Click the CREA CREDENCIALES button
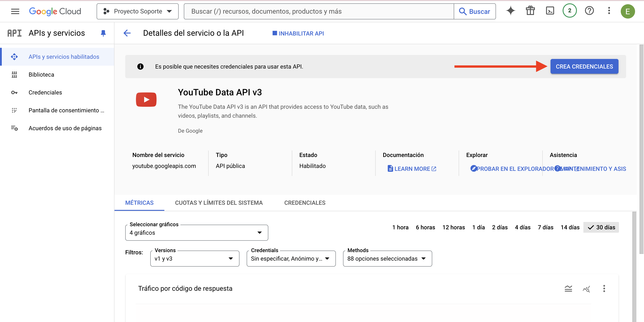Viewport: 644px width, 322px height. (584, 66)
